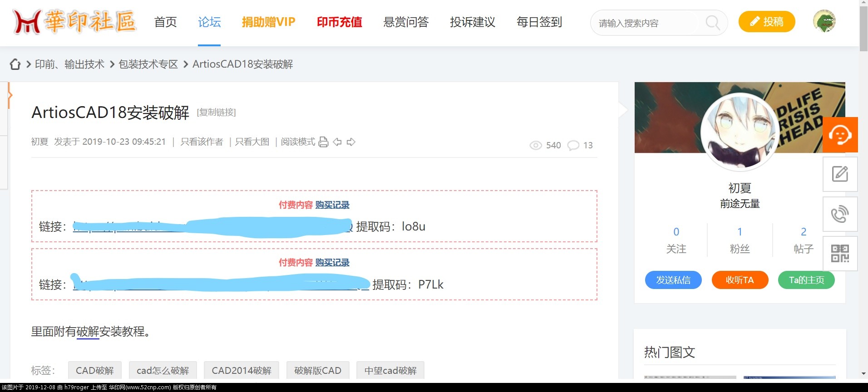Click the 热门图文 heading
Screen dimensions: 868x392
point(670,352)
